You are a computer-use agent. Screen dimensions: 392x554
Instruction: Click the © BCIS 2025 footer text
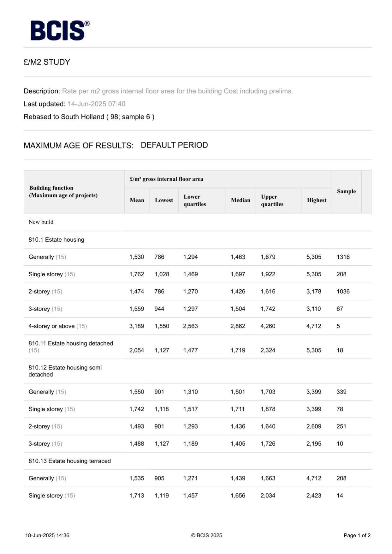206,535
